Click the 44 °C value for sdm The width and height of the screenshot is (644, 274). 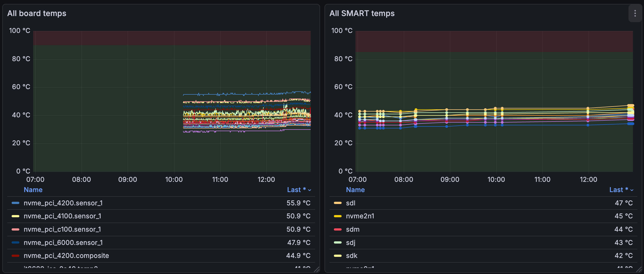624,229
